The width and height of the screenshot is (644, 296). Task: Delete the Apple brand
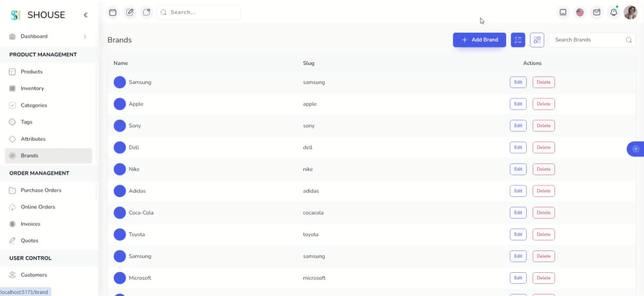point(544,104)
